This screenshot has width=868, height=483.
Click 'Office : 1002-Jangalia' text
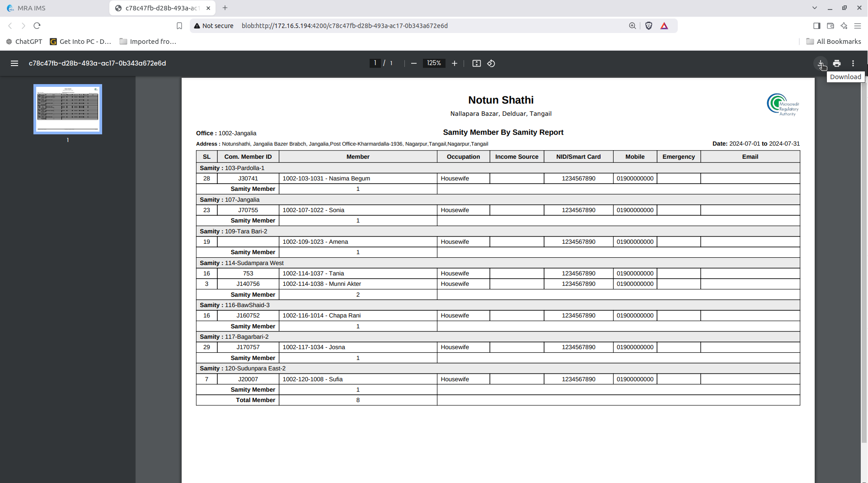coord(226,133)
